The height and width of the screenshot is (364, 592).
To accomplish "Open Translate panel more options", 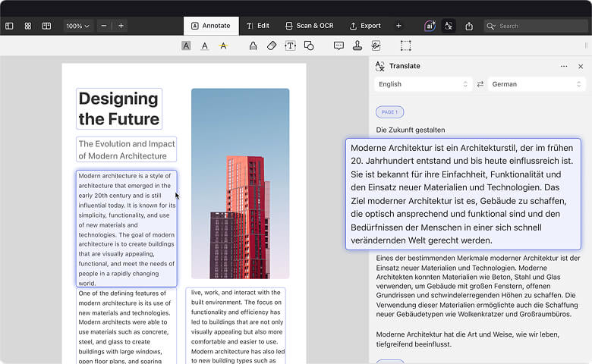I will (x=564, y=67).
